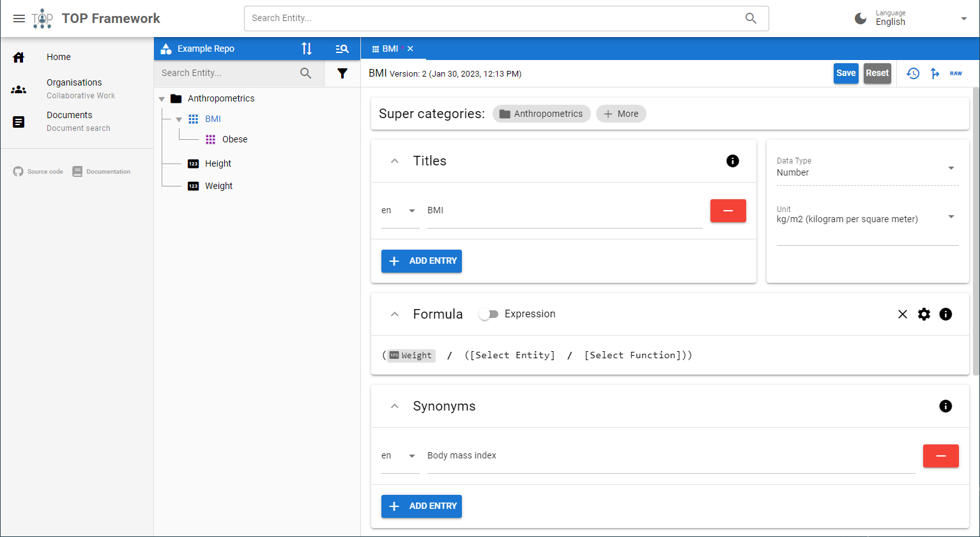
Task: Click the fork entity icon
Action: 935,73
